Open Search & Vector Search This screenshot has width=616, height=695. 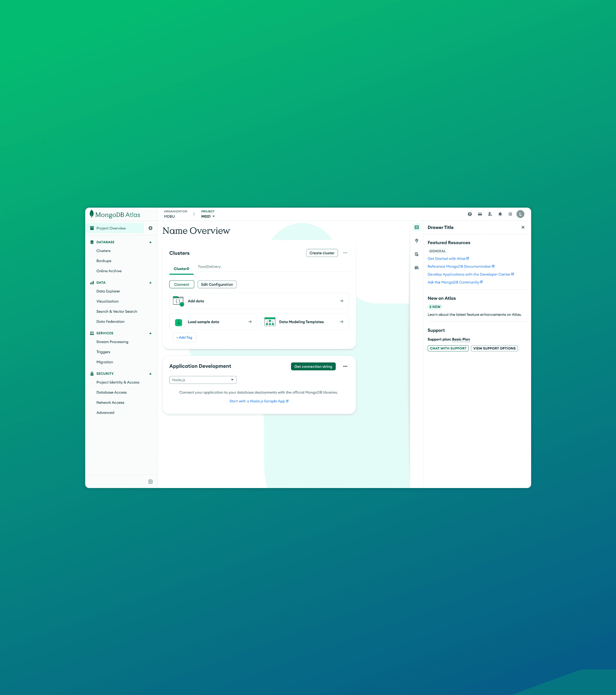pos(117,311)
